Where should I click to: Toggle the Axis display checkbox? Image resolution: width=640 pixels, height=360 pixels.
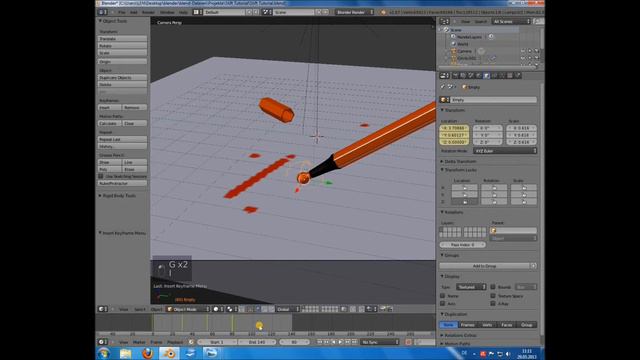click(x=442, y=303)
